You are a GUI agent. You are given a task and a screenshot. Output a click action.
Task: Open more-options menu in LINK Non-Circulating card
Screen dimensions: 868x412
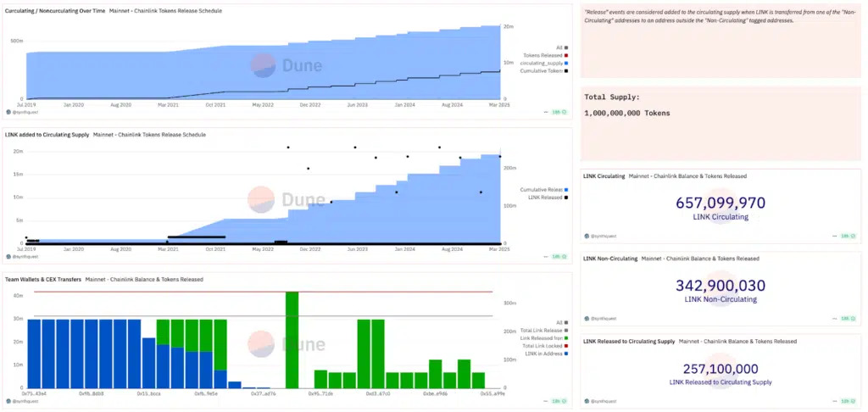[834, 319]
